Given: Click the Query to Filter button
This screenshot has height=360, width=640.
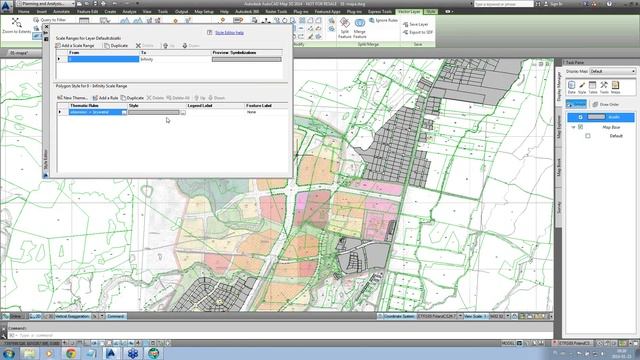Looking at the screenshot, I should (49, 20).
